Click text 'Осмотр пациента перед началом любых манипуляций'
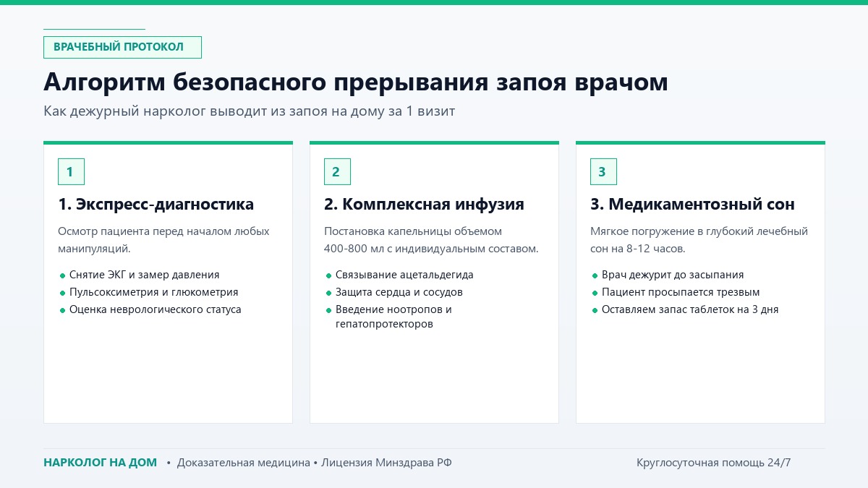The width and height of the screenshot is (868, 488). [x=163, y=240]
